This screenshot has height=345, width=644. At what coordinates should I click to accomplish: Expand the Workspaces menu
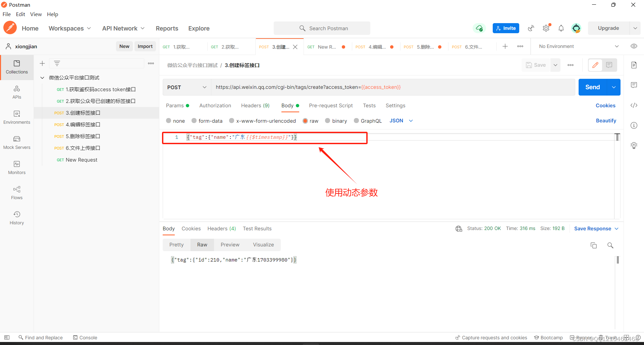tap(70, 28)
